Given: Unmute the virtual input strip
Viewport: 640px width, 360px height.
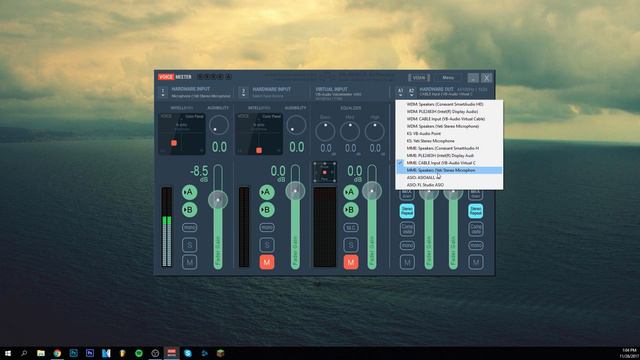Looking at the screenshot, I should 351,262.
